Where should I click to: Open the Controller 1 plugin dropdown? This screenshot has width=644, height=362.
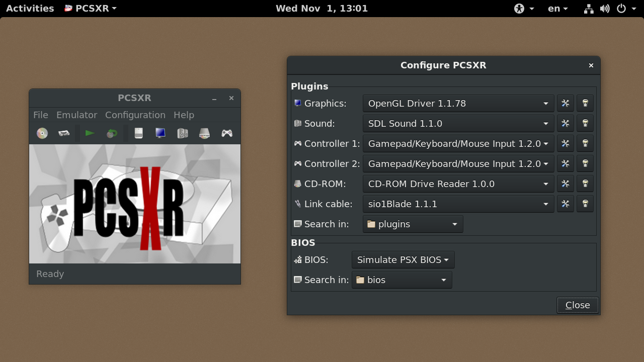(x=458, y=143)
